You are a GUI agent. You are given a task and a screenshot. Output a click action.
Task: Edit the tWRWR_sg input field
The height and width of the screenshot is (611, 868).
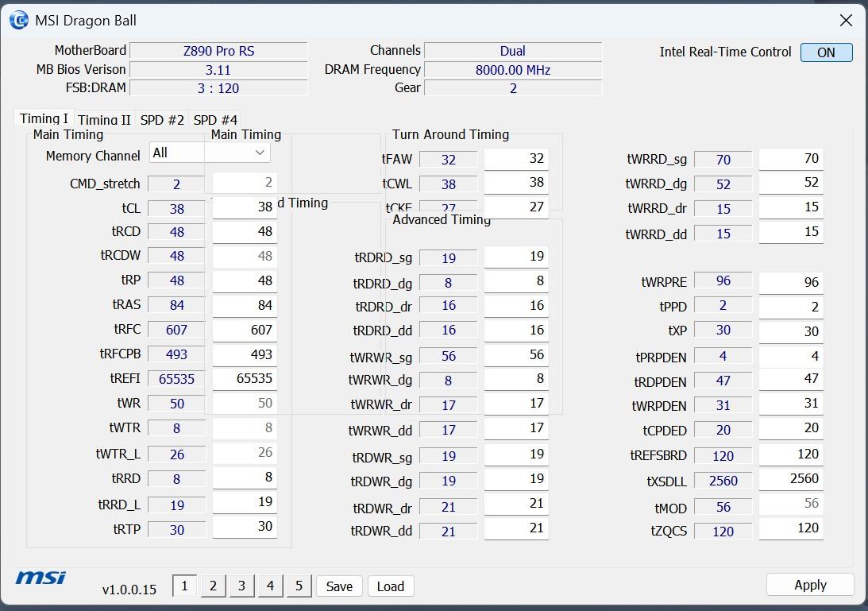pyautogui.click(x=516, y=355)
